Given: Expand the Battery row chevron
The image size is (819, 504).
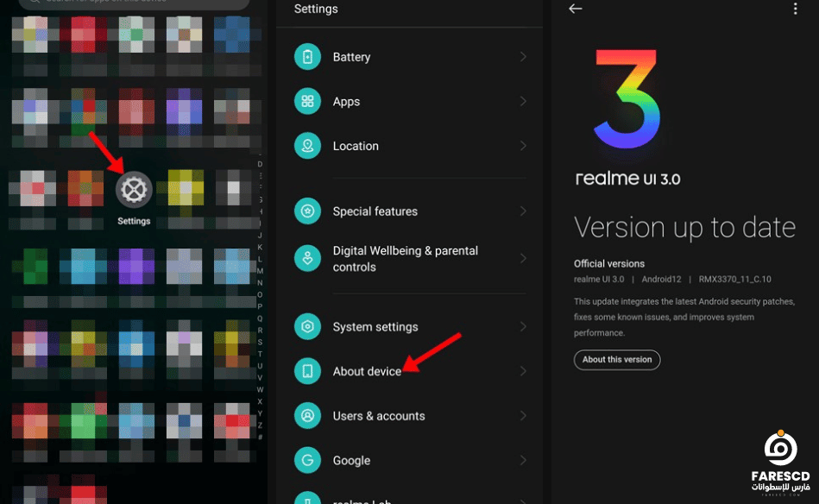Looking at the screenshot, I should click(x=523, y=56).
